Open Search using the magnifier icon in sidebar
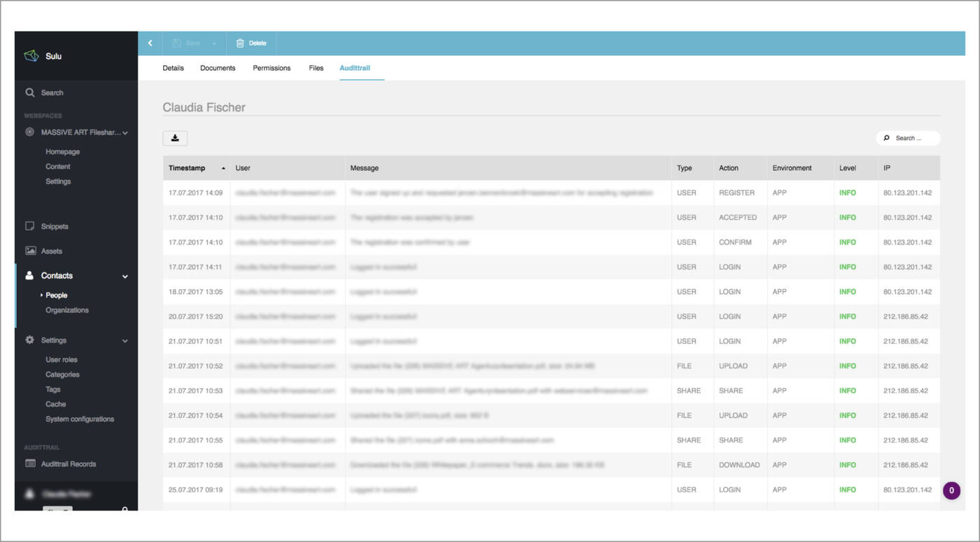 [29, 92]
